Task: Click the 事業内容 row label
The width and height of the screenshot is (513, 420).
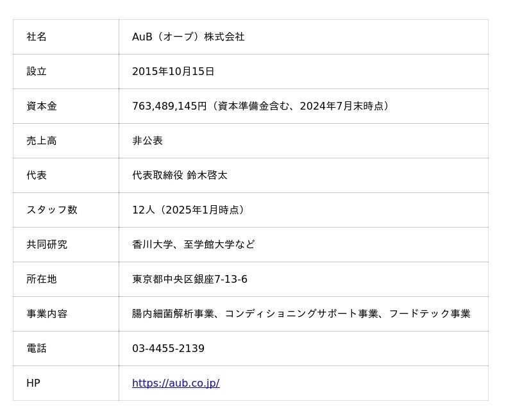Action: 47,314
